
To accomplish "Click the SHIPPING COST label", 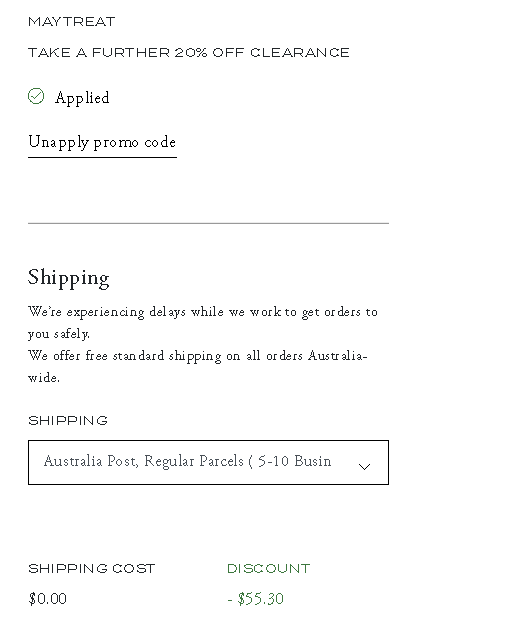I will [92, 569].
